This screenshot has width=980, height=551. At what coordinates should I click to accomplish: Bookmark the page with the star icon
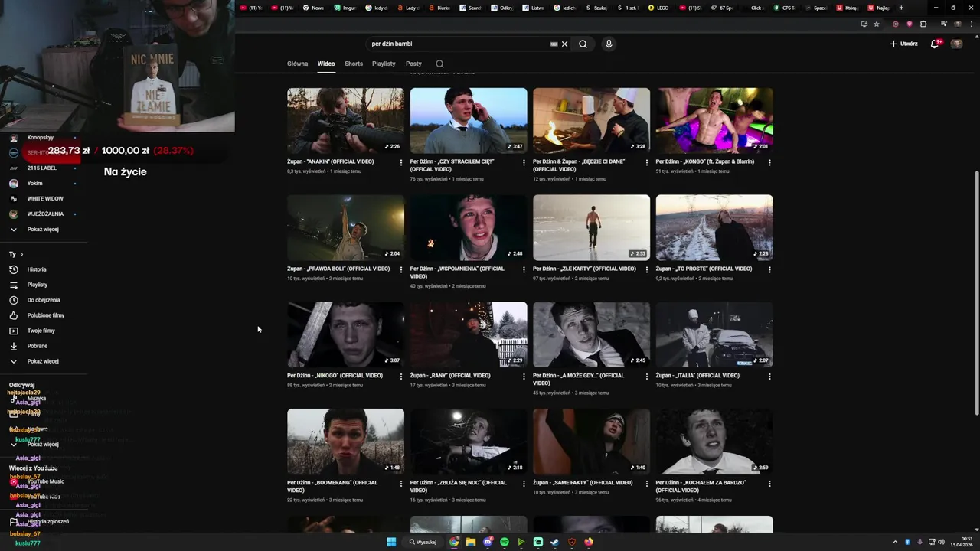click(877, 24)
